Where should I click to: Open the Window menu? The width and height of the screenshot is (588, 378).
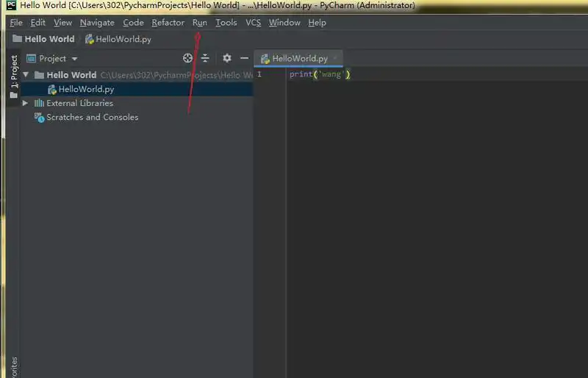click(x=284, y=23)
